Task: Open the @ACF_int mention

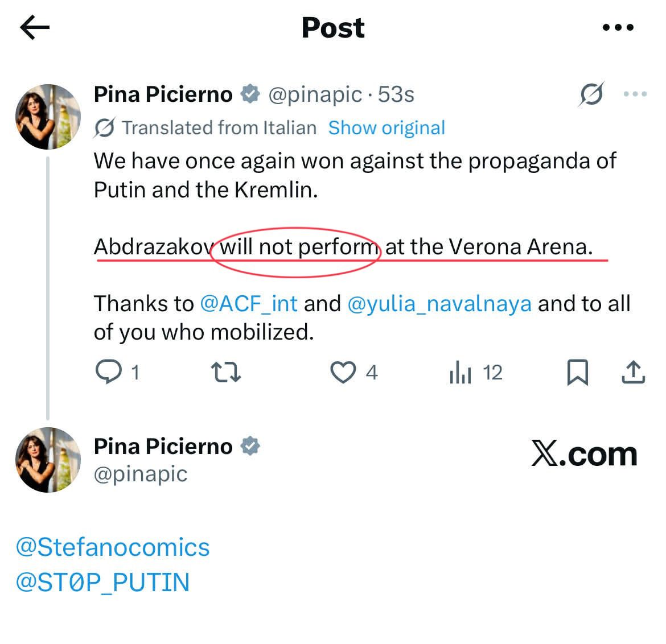Action: point(249,304)
